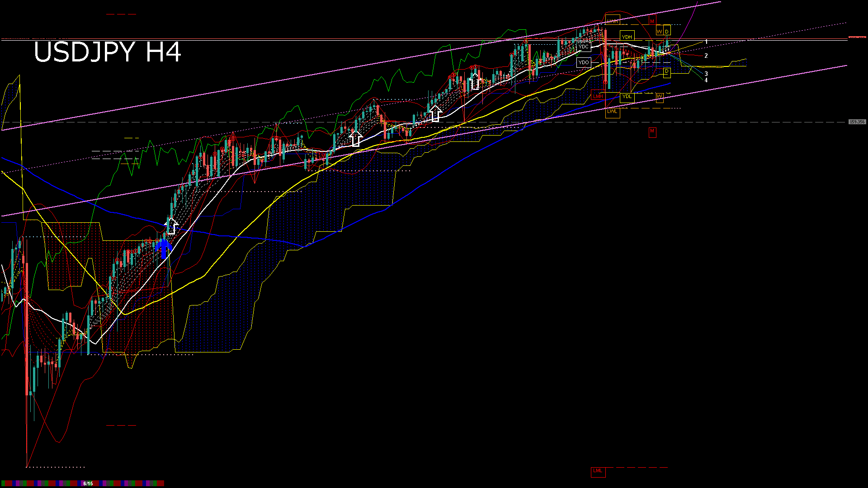Select the YDC label box
This screenshot has width=868, height=488.
click(x=584, y=47)
